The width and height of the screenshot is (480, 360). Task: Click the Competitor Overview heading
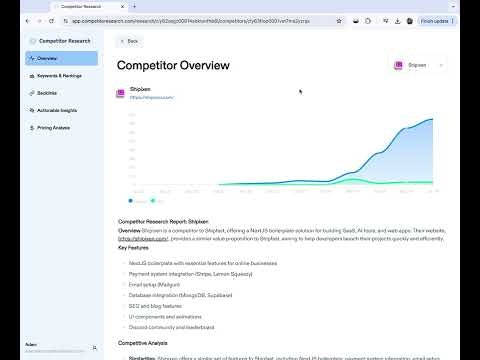point(173,65)
